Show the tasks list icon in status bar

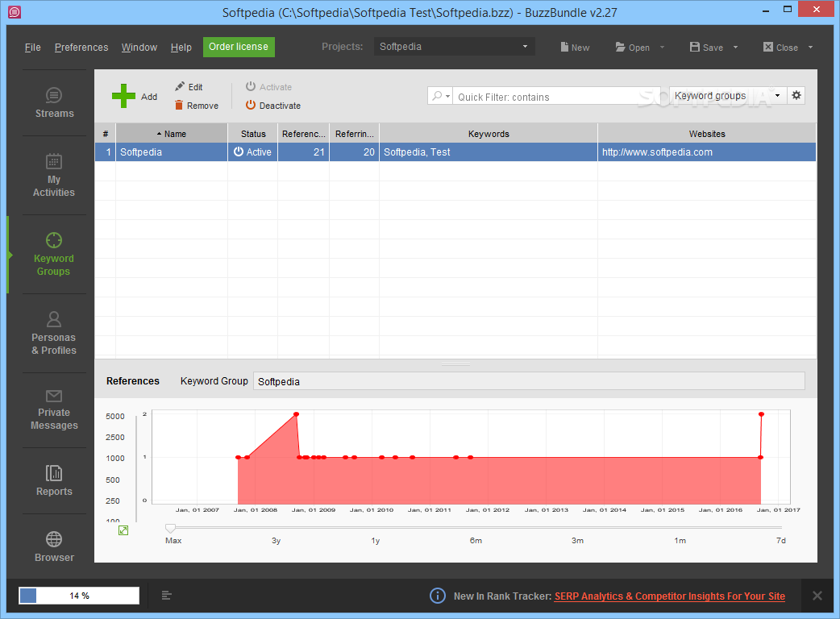click(x=167, y=596)
